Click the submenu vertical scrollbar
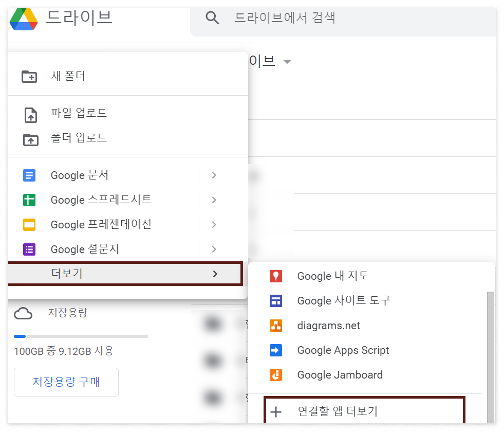Image resolution: width=504 pixels, height=431 pixels. pos(491,357)
